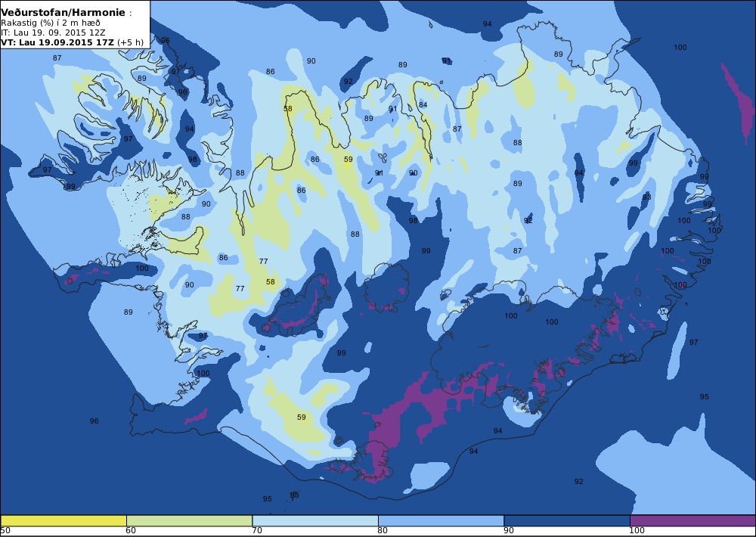Image resolution: width=756 pixels, height=537 pixels.
Task: Click the '60' tick label of the legend
Action: [131, 531]
